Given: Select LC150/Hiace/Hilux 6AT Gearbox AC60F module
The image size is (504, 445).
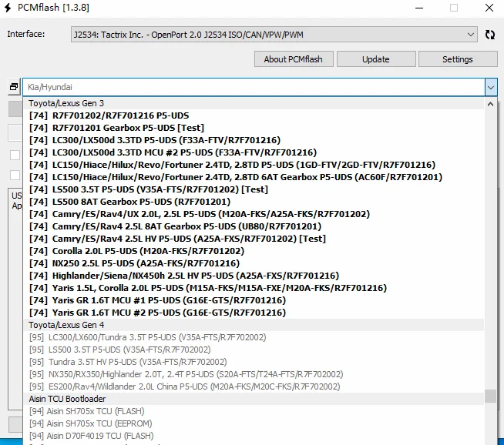Looking at the screenshot, I should point(254,177).
